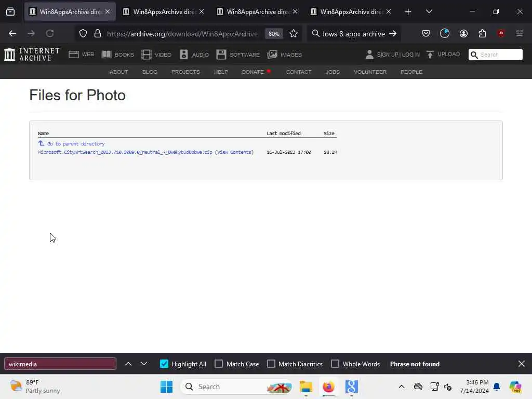Open File Explorer from the taskbar
The height and width of the screenshot is (399, 532).
[x=305, y=387]
